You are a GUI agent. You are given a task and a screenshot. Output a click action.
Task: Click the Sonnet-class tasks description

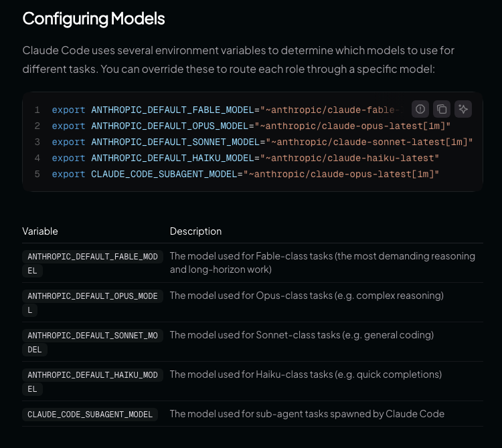[302, 335]
